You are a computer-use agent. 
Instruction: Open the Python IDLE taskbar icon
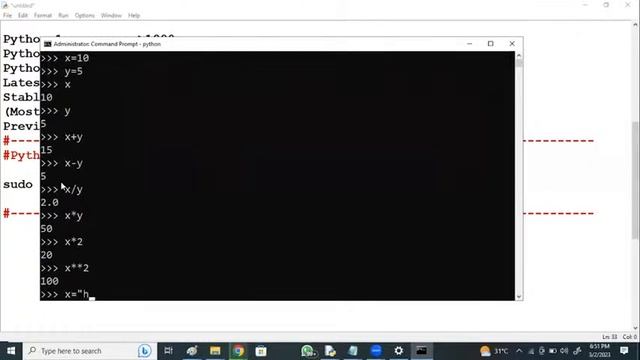point(330,351)
